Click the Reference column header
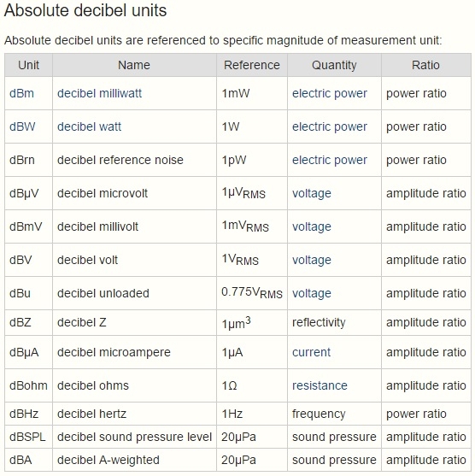The width and height of the screenshot is (475, 476). point(252,65)
